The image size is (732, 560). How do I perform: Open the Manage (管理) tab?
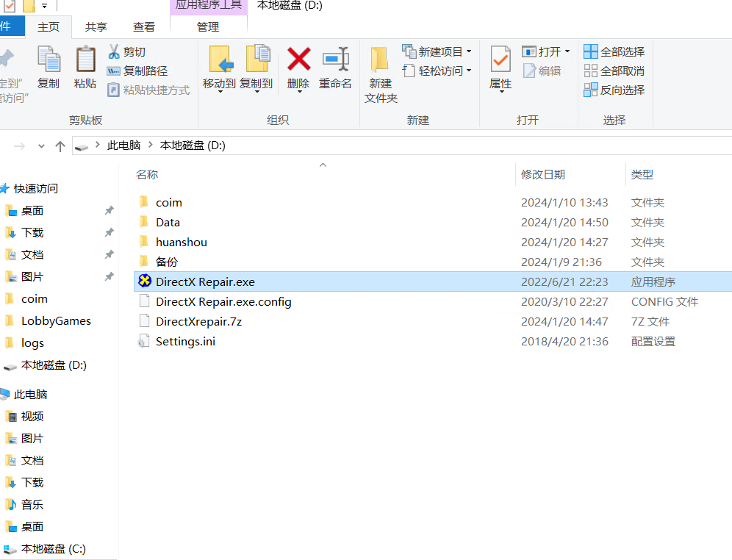[208, 27]
